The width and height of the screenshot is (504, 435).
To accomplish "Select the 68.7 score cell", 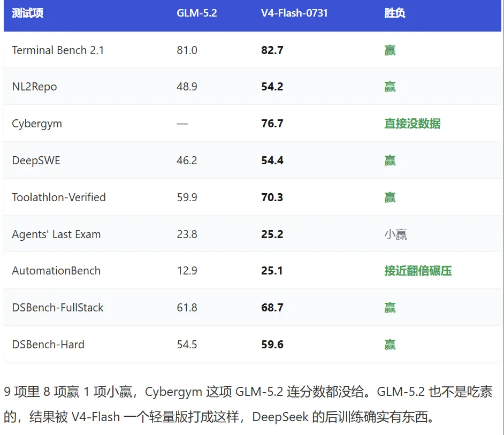I will pos(272,308).
